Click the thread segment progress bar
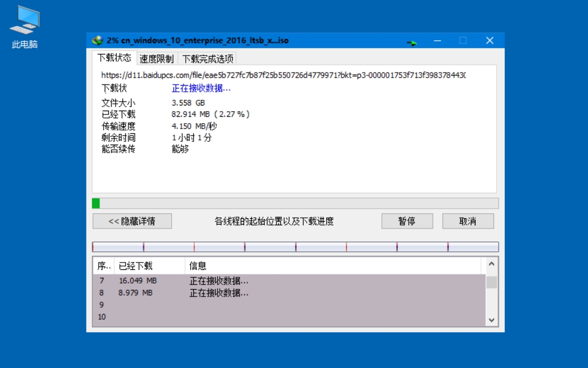This screenshot has width=588, height=368. coord(295,247)
